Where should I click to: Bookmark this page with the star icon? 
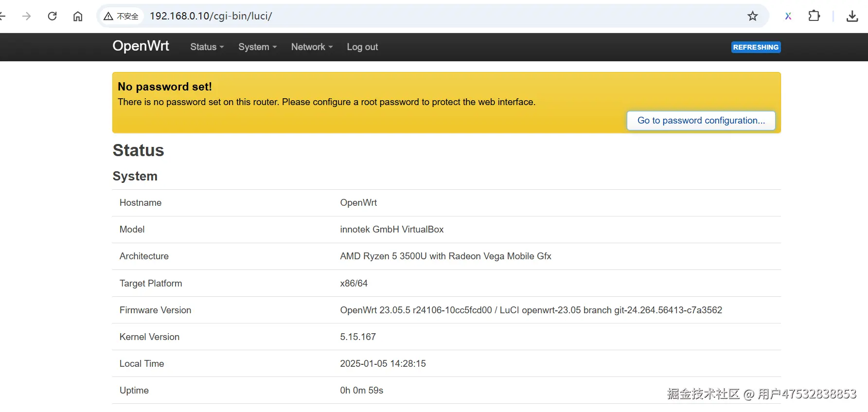[753, 16]
